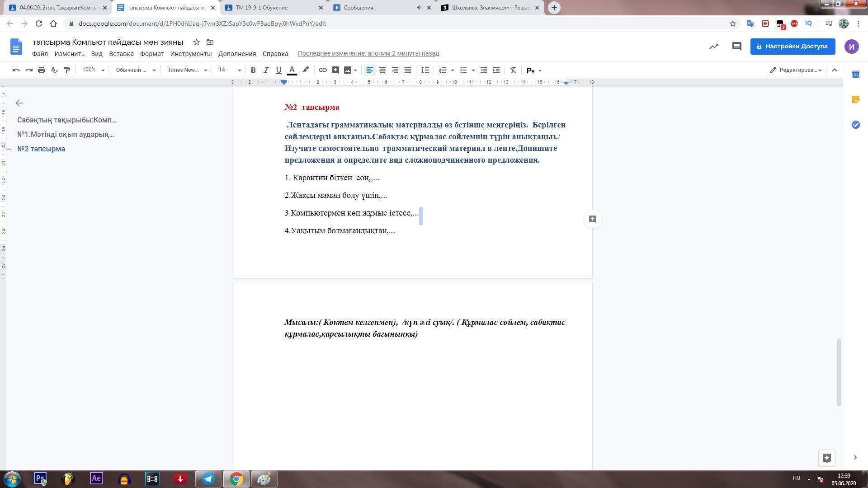Open the Формат menu

(151, 54)
